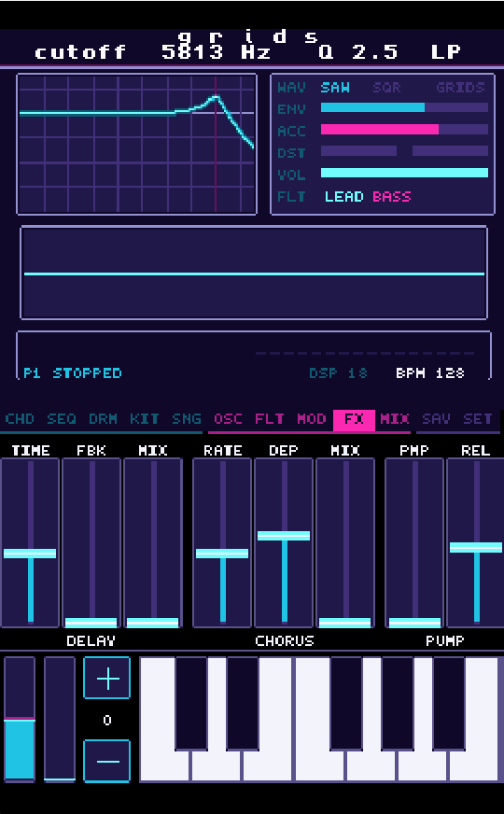Click the cutoff 5813 Hz readout
This screenshot has width=504, height=814.
click(153, 52)
